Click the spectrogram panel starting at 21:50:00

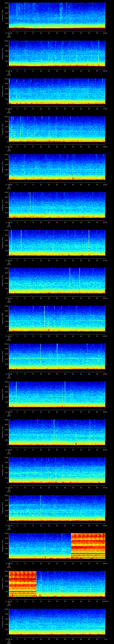(x=57, y=243)
